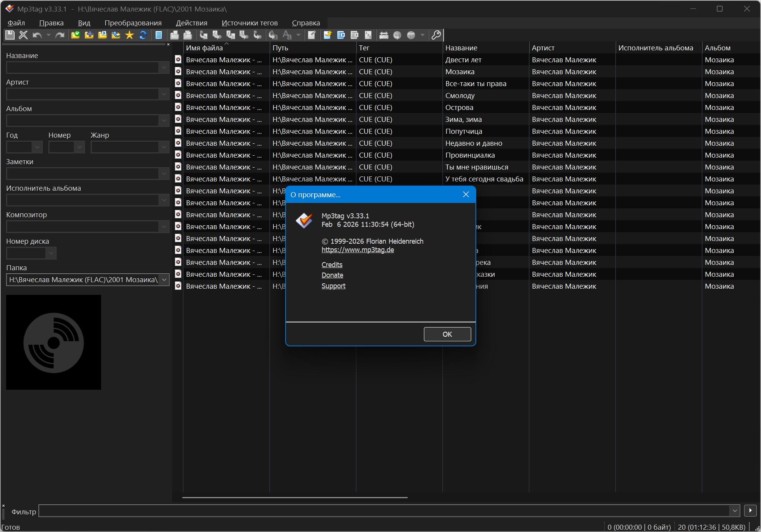Open the Жанр genre dropdown
The image size is (761, 532).
coord(164,147)
